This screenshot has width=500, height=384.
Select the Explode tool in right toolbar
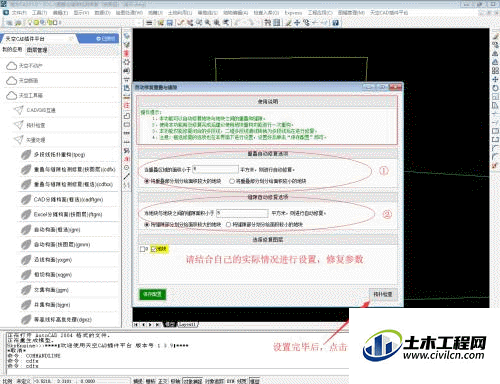(x=495, y=165)
